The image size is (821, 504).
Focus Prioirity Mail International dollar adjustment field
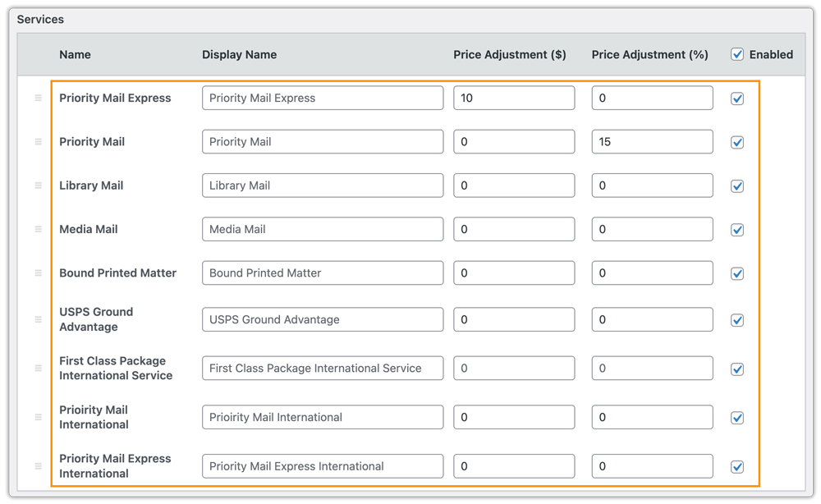coord(514,417)
